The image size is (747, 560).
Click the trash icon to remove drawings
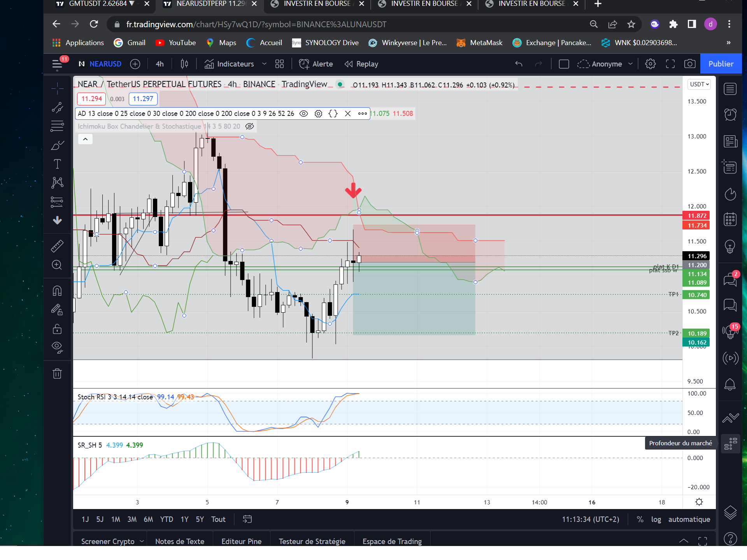[57, 373]
